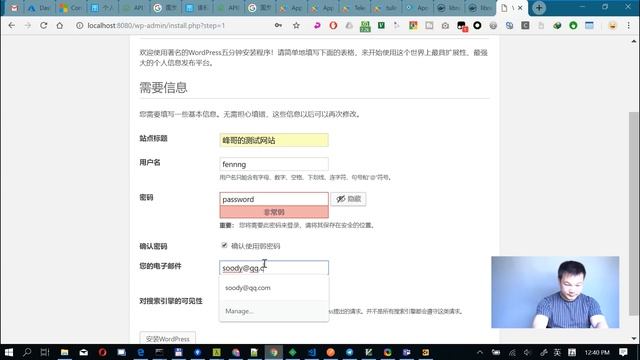The height and width of the screenshot is (360, 640).
Task: Open the black circle extension icon
Action: click(477, 25)
